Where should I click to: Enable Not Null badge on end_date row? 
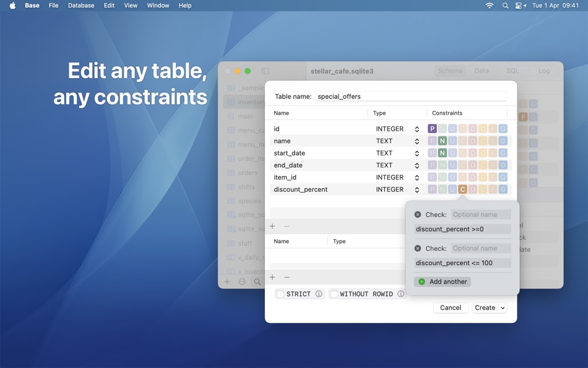[x=442, y=165]
